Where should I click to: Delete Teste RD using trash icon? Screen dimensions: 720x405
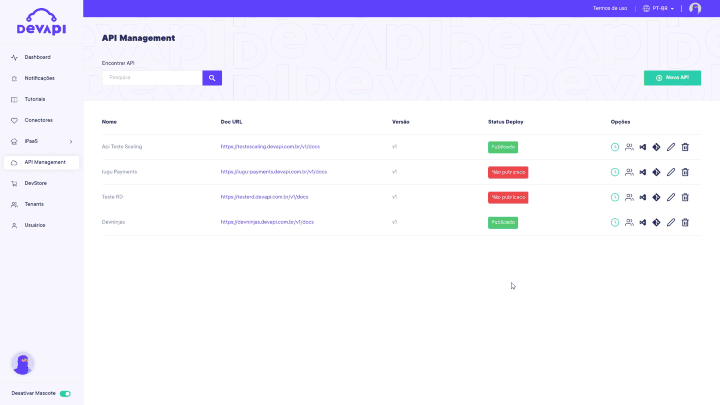pyautogui.click(x=685, y=197)
